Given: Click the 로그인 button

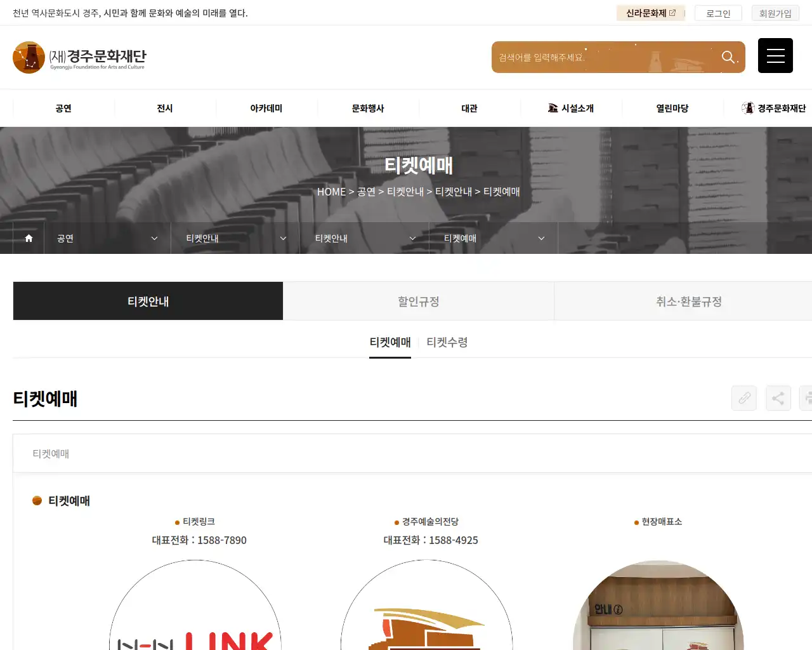Looking at the screenshot, I should [718, 13].
